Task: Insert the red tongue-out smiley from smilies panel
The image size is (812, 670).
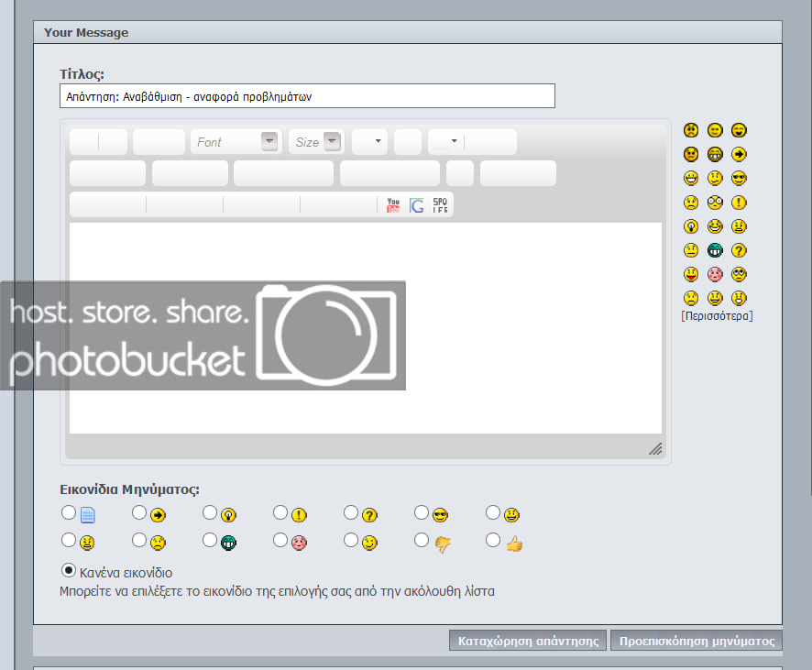Action: click(691, 274)
